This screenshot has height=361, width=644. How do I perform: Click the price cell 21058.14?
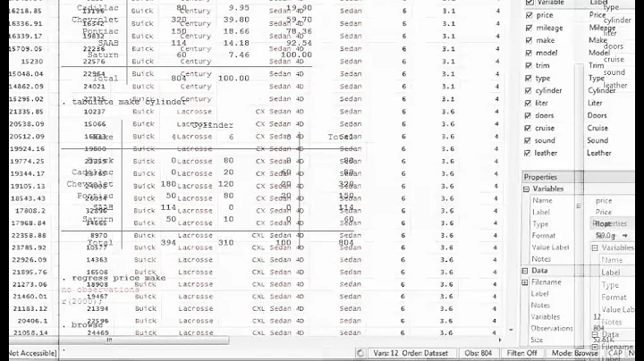coord(29,332)
